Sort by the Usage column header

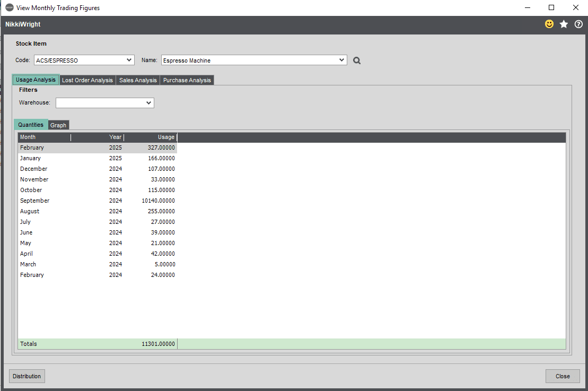pos(151,137)
